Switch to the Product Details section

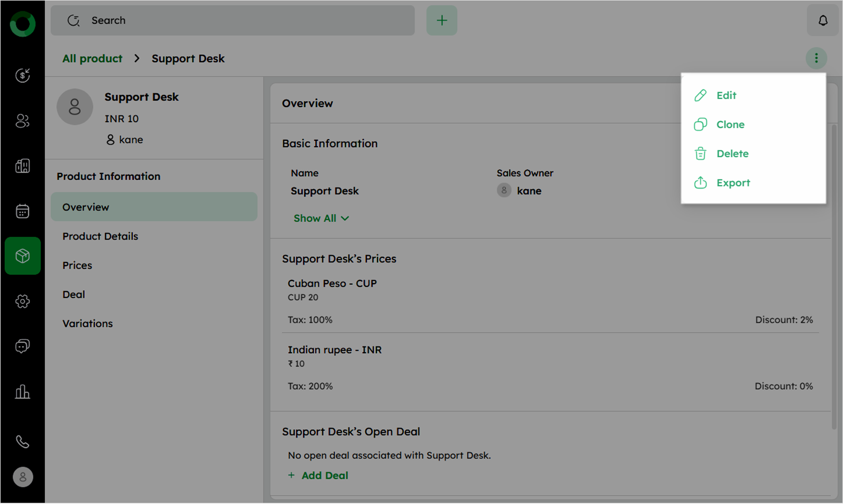(x=100, y=236)
